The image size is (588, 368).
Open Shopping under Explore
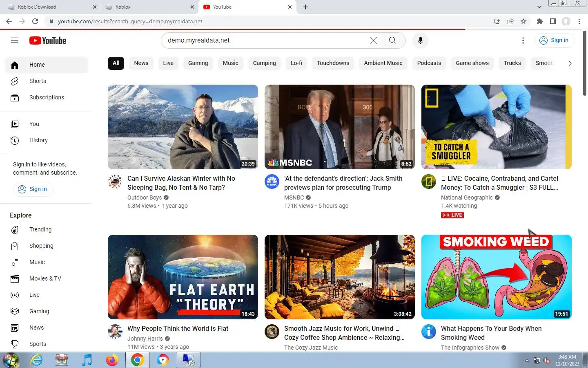[47, 246]
